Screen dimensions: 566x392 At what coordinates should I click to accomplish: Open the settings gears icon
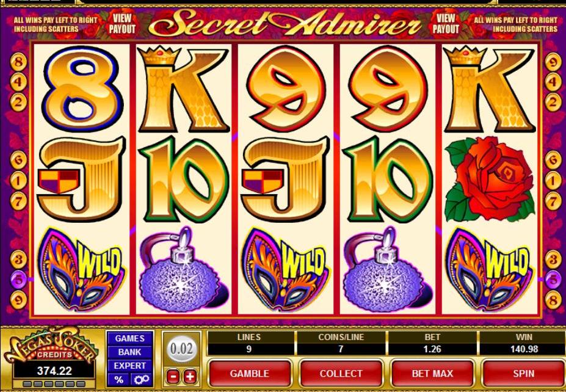click(x=142, y=379)
